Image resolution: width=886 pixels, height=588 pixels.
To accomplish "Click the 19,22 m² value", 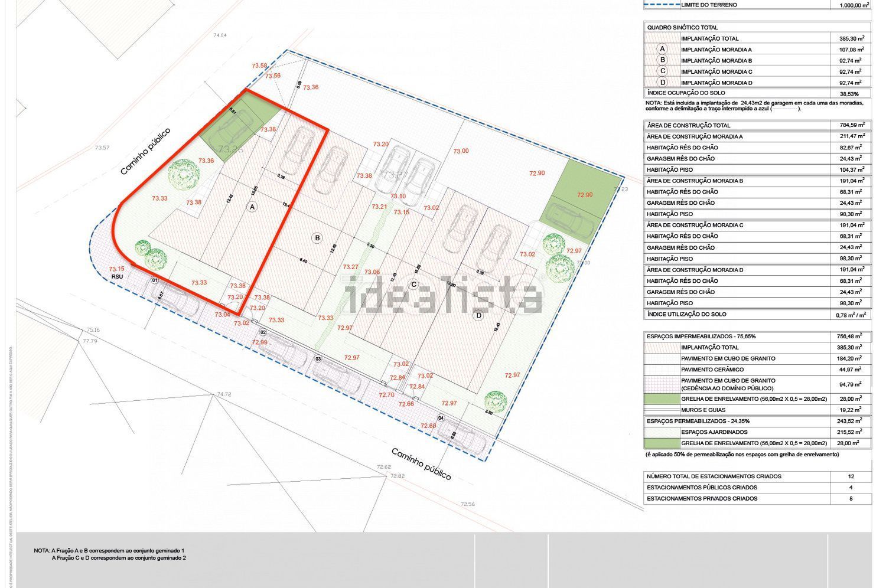I will (x=851, y=410).
